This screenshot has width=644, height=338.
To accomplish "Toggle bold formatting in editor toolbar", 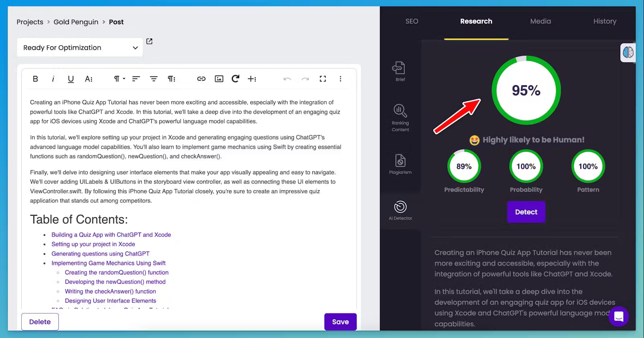I will 35,79.
